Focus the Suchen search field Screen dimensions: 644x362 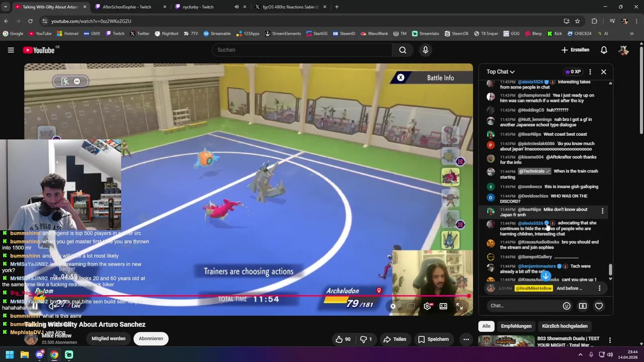click(302, 50)
